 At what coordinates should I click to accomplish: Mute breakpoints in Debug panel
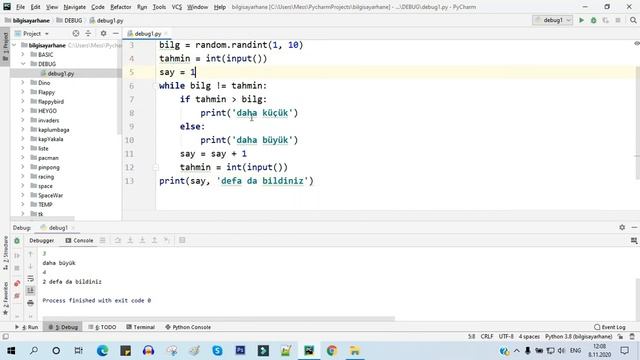pos(17,296)
